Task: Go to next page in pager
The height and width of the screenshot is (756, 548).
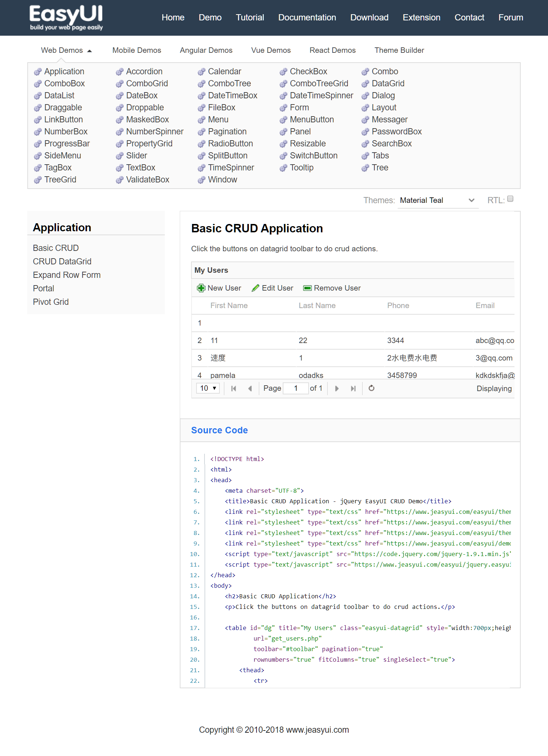Action: 337,389
